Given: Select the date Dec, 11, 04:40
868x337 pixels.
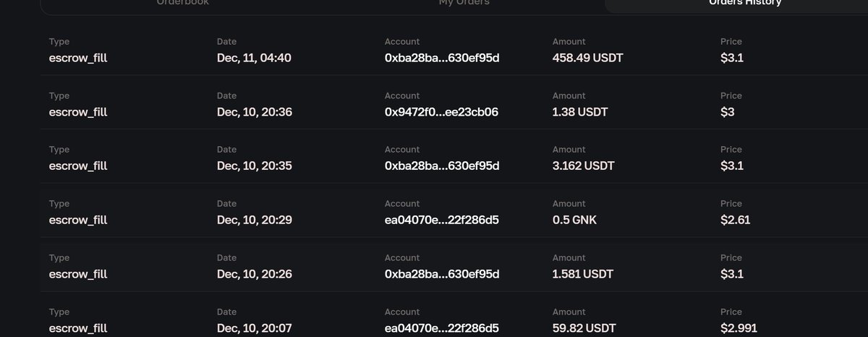Looking at the screenshot, I should [254, 58].
